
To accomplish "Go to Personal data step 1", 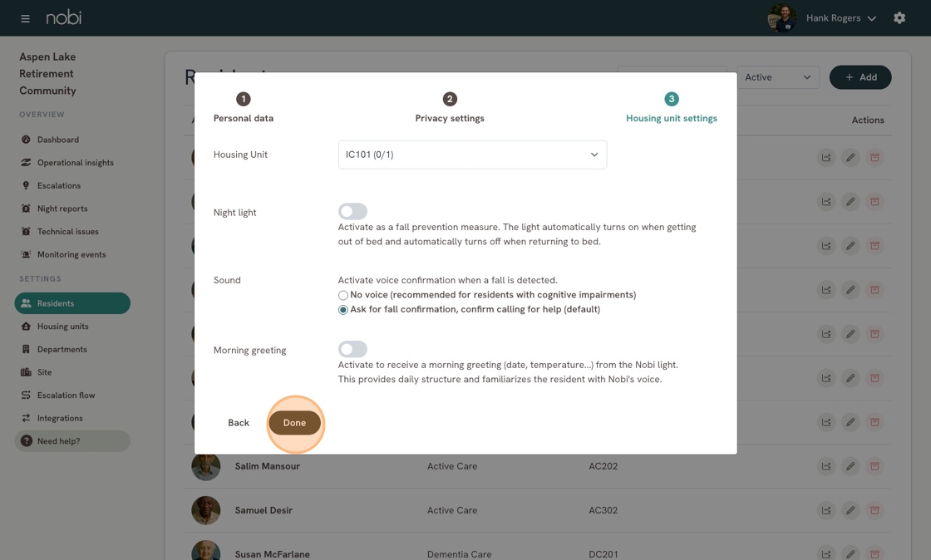I will (x=244, y=107).
